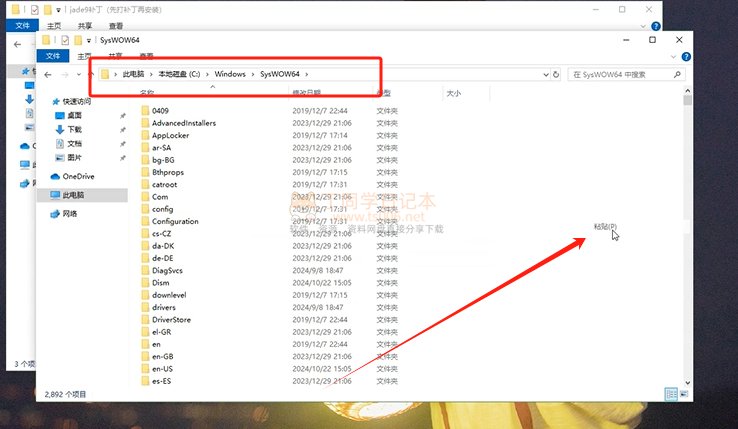Select Windows in the breadcrumb path
This screenshot has height=429, width=738.
point(229,74)
